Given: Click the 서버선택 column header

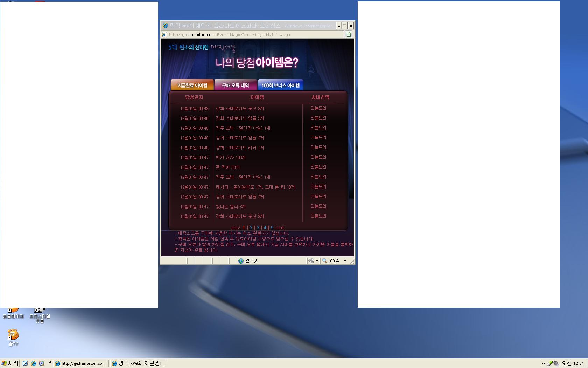Looking at the screenshot, I should pyautogui.click(x=321, y=97).
